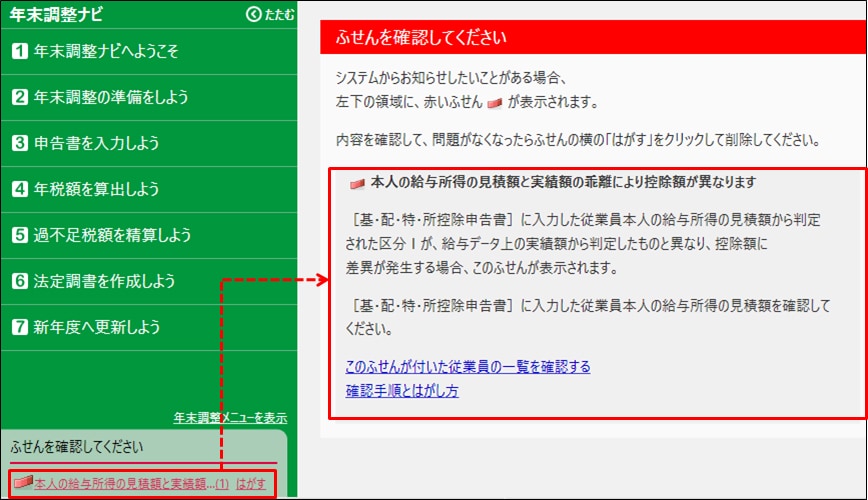Viewport: 868px width, 500px height.
Task: Open 年末調整の準備をしよう step
Action: click(111, 97)
